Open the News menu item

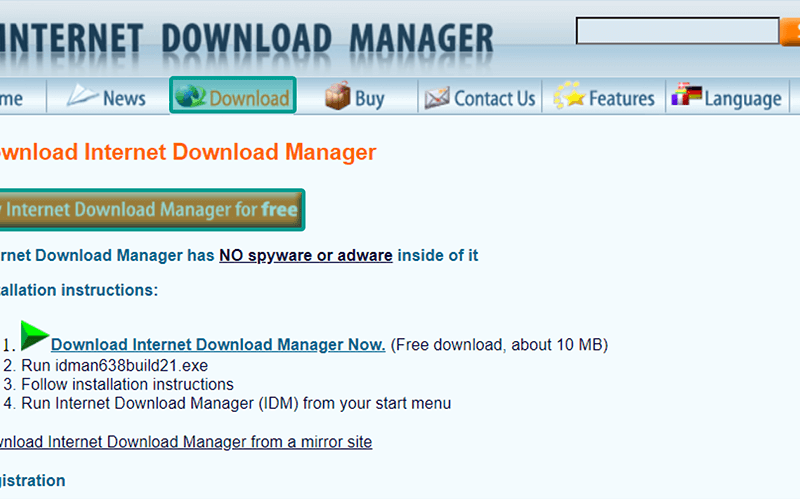point(108,96)
